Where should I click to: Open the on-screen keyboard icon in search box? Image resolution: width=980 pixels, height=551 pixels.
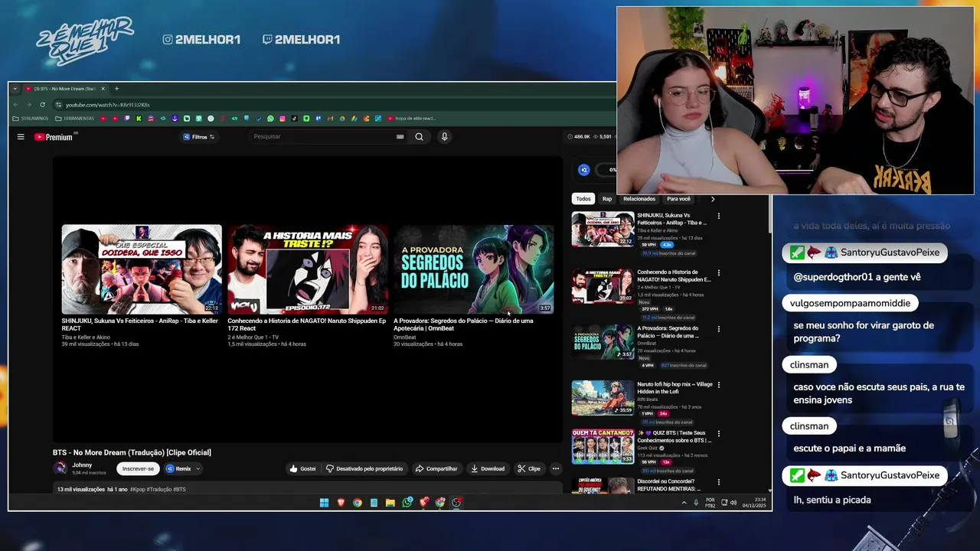coord(400,137)
